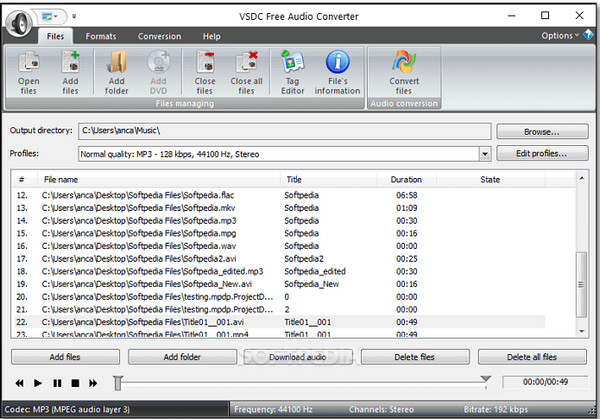Click the Download audio button

(298, 357)
